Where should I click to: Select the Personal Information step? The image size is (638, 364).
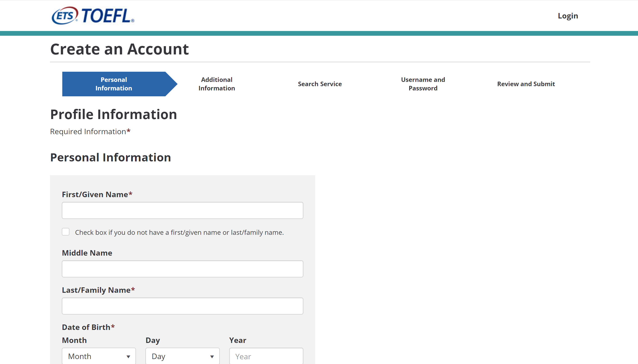pos(114,84)
